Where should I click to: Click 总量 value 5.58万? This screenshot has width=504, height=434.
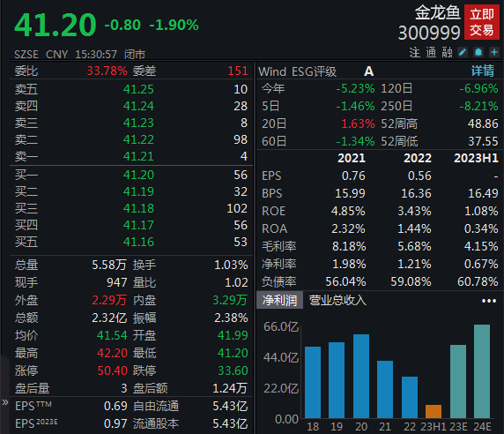[109, 265]
